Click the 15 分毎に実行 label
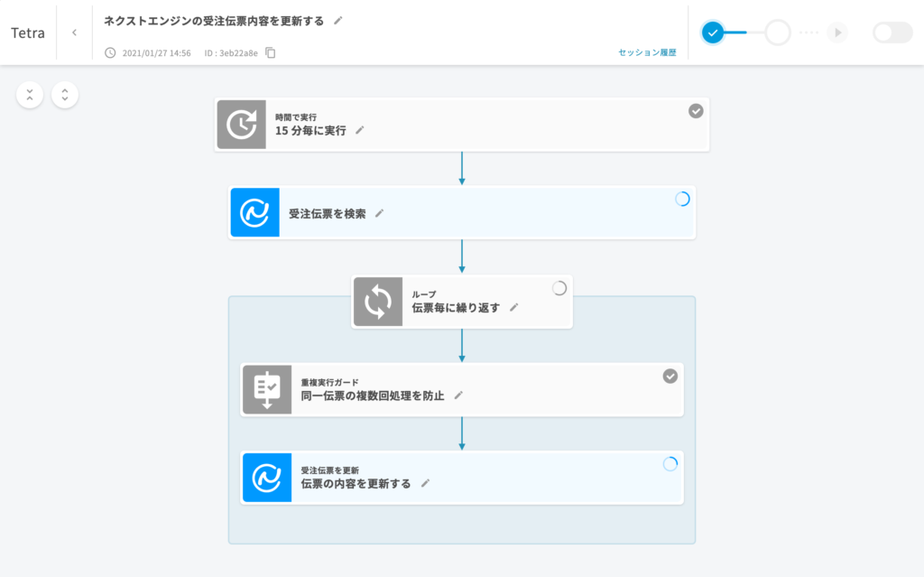924x577 pixels. pos(310,130)
